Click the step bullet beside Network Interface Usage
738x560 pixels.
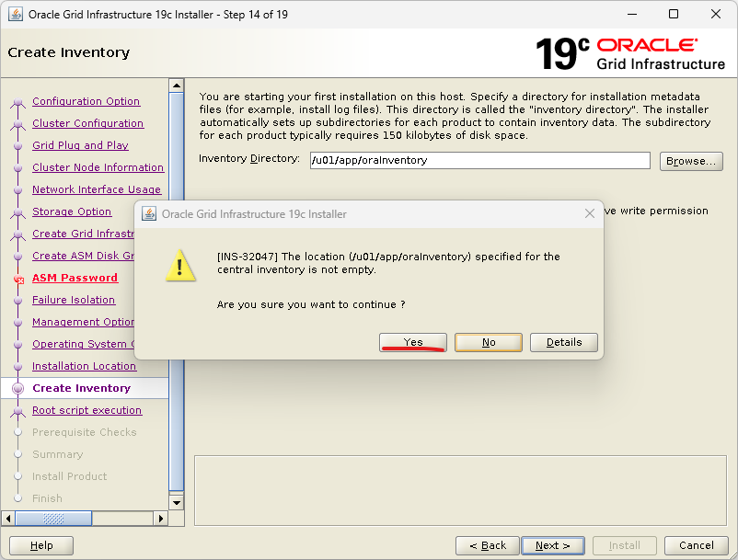(17, 190)
